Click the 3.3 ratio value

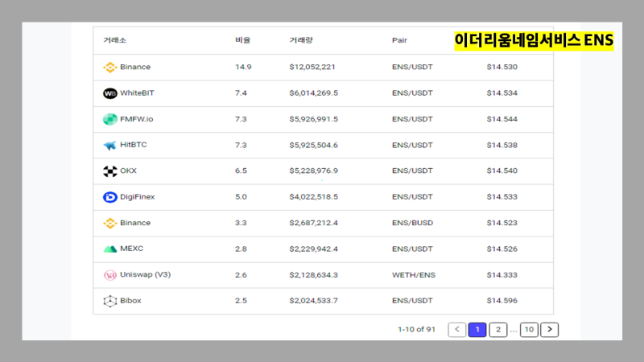pos(241,223)
